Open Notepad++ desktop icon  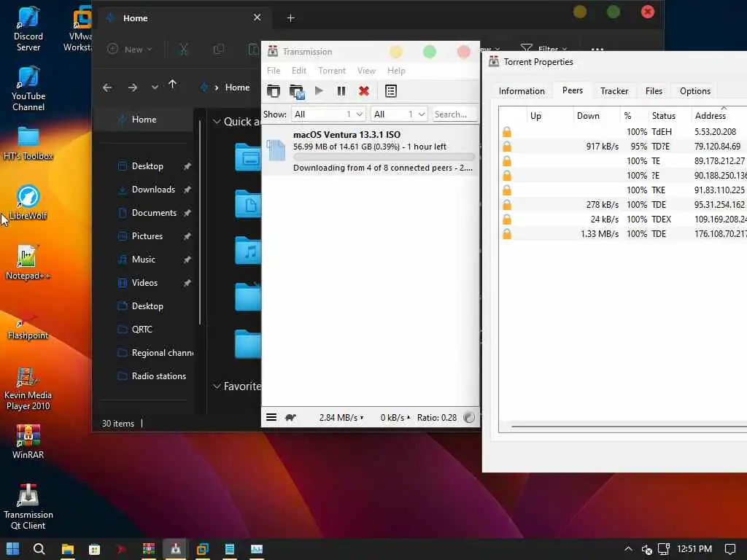click(x=28, y=262)
